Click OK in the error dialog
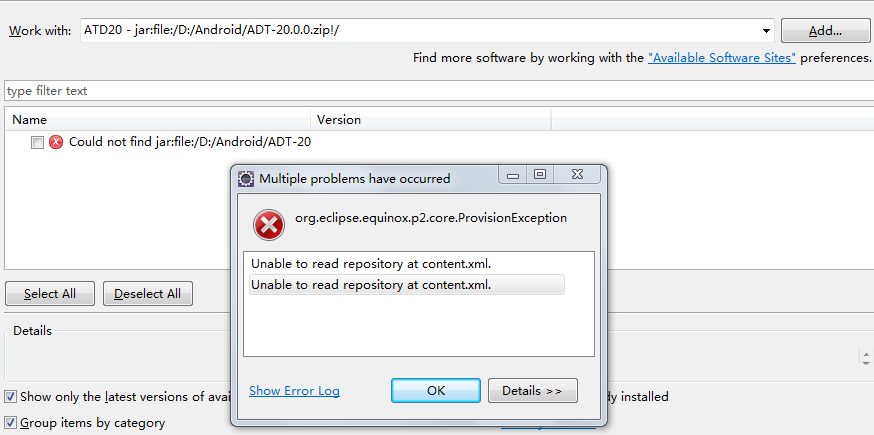This screenshot has height=435, width=874. pos(436,390)
